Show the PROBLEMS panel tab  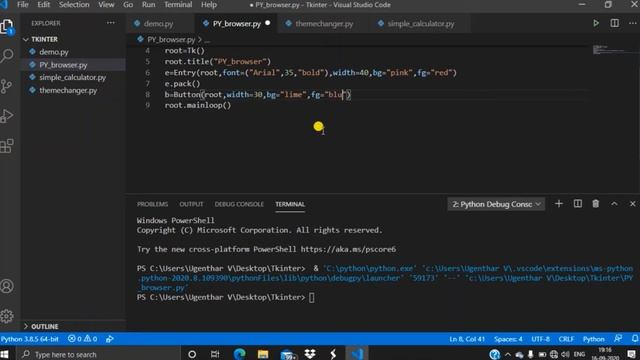tap(152, 204)
